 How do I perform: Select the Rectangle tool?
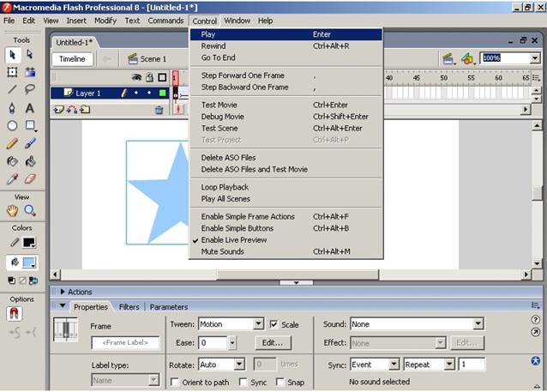tap(30, 126)
